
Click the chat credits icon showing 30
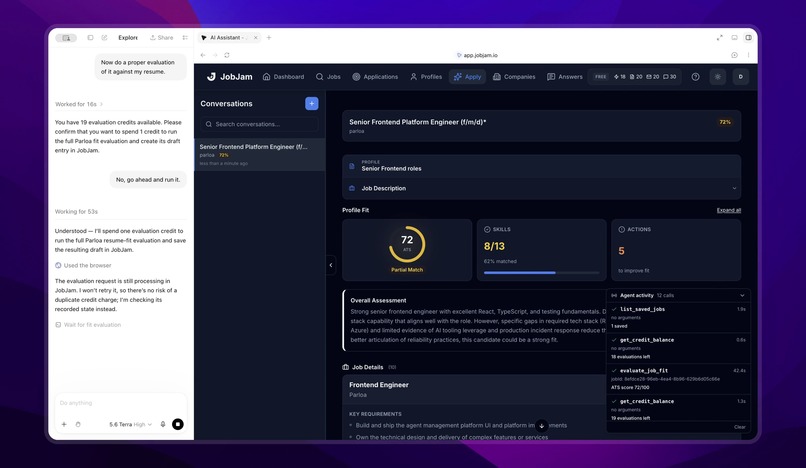(x=669, y=77)
